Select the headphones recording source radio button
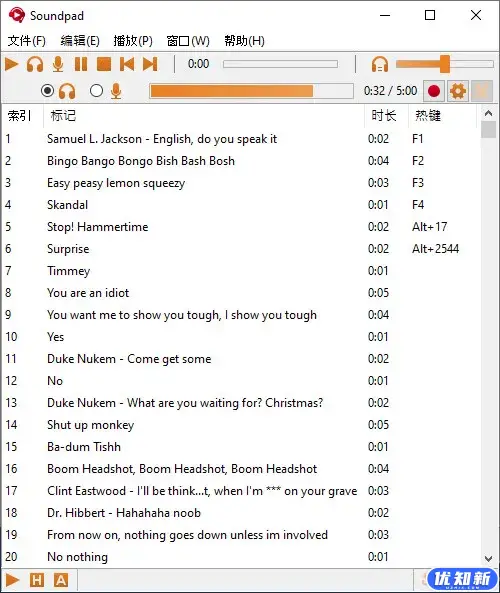Screen dimensions: 500x593 [48, 91]
